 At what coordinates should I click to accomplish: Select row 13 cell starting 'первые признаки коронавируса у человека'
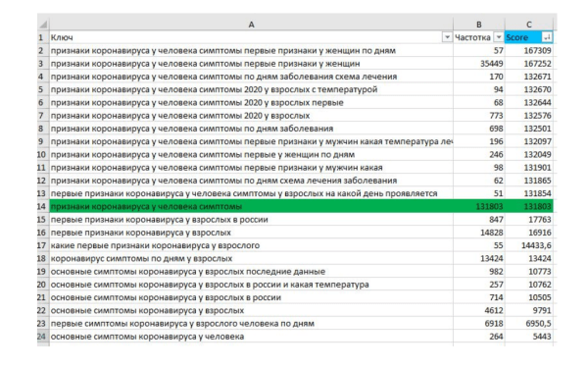click(251, 193)
